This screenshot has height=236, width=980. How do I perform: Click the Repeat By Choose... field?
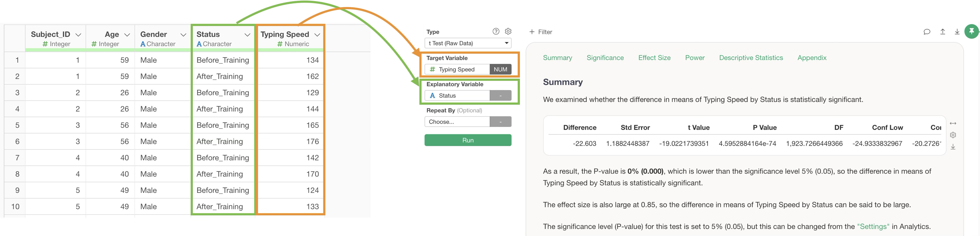[x=457, y=122]
